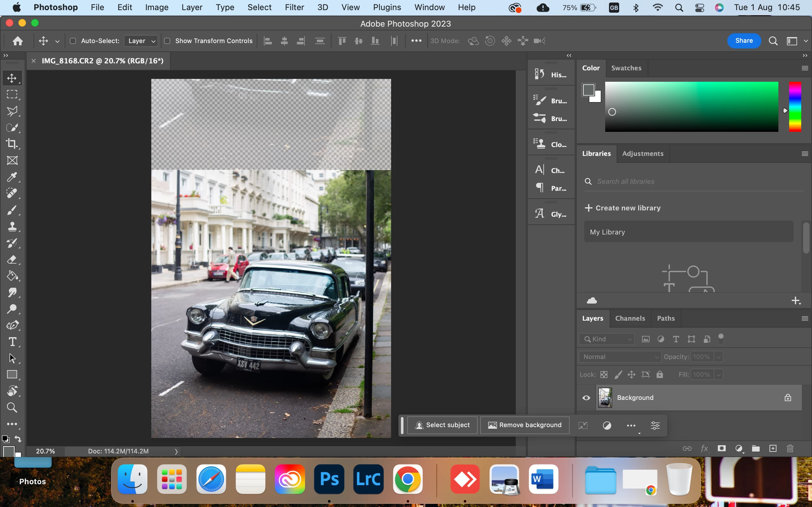Hide the Background layer with eye icon
812x507 pixels.
(586, 398)
